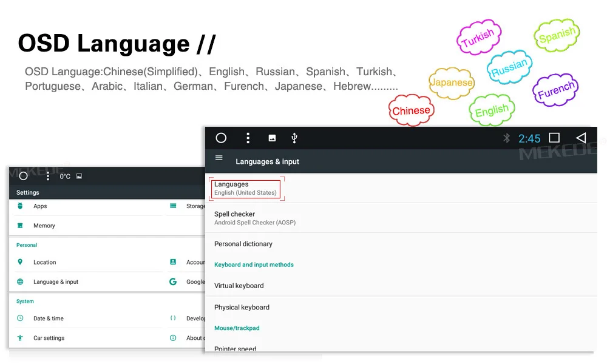Tap the Google G icon
This screenshot has width=607, height=364.
tap(173, 281)
